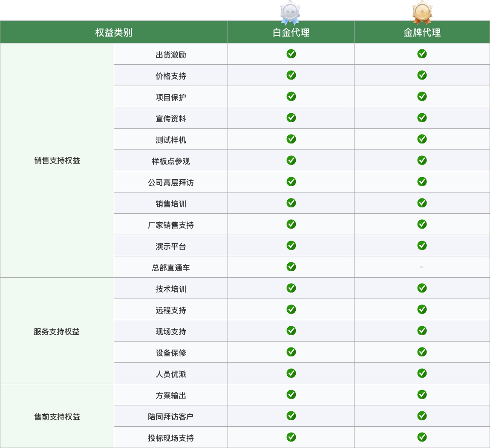Click the gold medal badge above 金牌代理
Viewport: 490px width, 448px height.
(x=422, y=11)
